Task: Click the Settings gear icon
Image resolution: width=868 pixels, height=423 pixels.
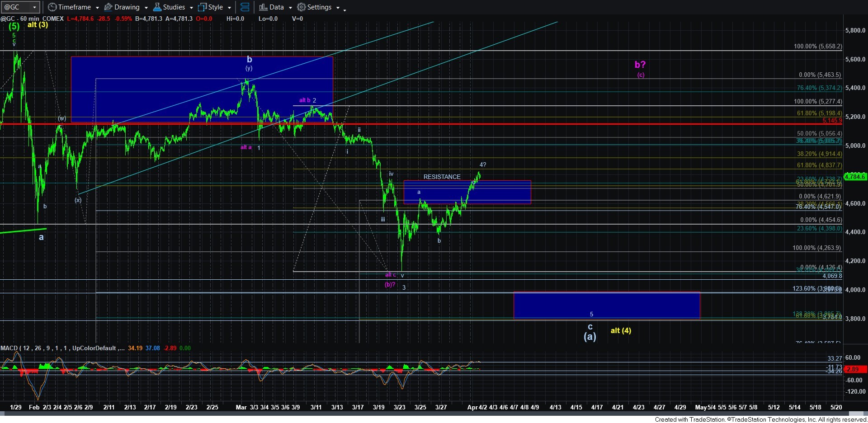Action: click(301, 7)
